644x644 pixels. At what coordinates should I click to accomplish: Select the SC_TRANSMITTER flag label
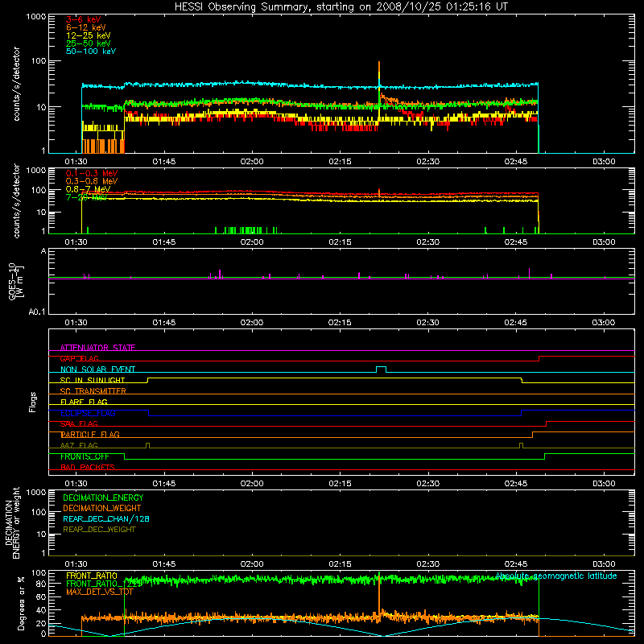click(x=93, y=391)
